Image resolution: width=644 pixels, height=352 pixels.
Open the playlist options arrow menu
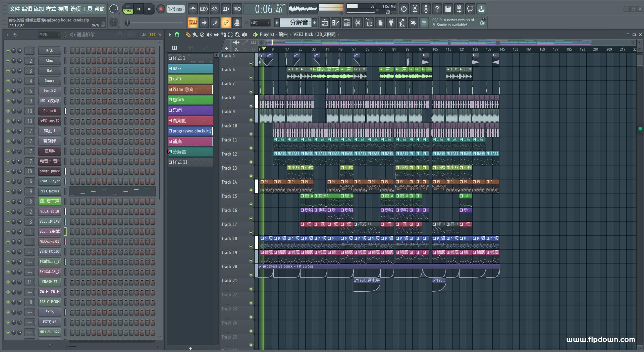170,35
